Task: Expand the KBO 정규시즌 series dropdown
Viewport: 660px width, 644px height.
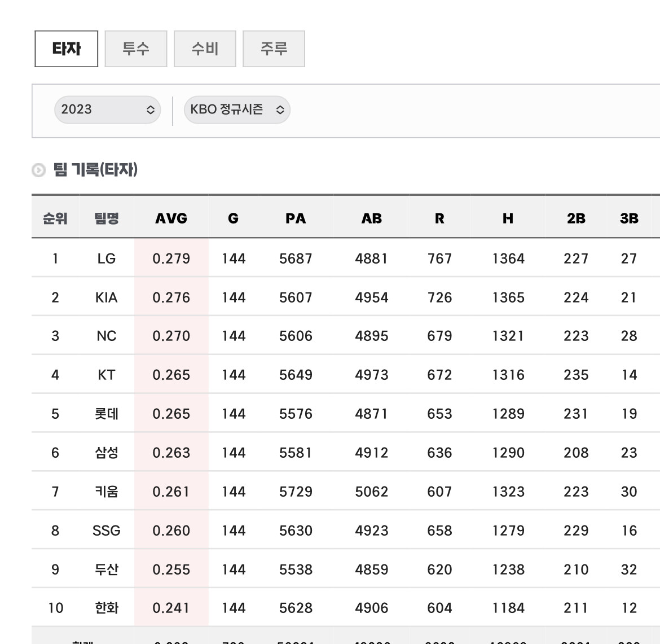Action: (x=237, y=109)
